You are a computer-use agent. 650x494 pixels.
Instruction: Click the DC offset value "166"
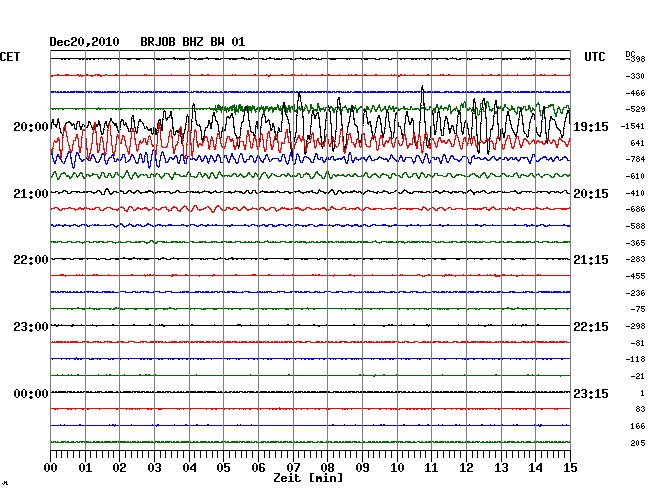coord(638,426)
